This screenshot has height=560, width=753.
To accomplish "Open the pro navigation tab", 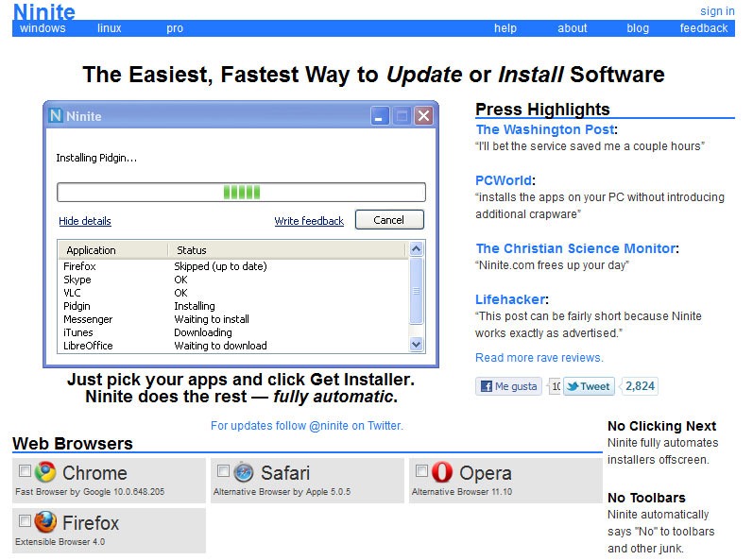I will (175, 28).
